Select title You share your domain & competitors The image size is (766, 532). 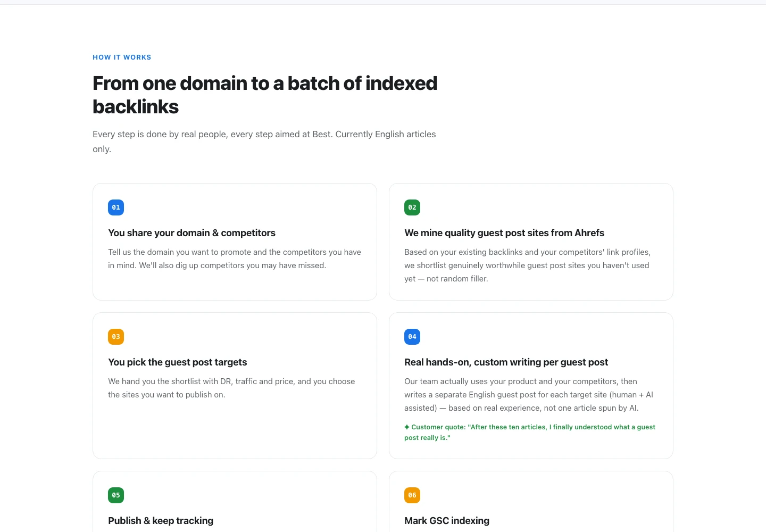191,233
